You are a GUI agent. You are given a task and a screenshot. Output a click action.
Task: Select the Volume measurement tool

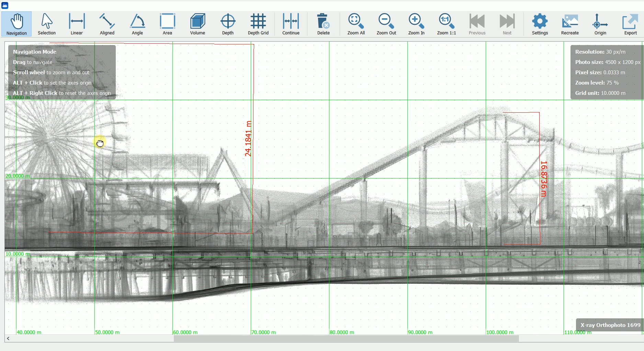pos(197,23)
